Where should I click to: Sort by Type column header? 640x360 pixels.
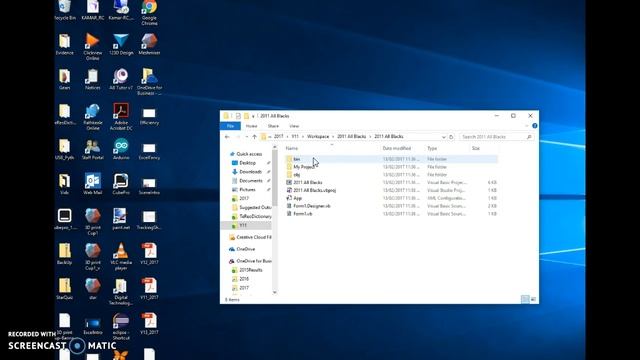[x=432, y=149]
